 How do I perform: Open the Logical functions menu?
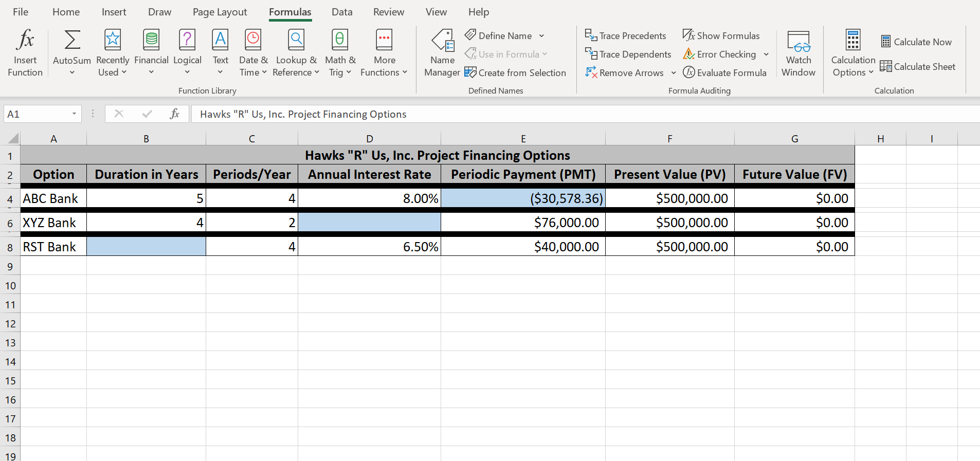click(x=187, y=52)
